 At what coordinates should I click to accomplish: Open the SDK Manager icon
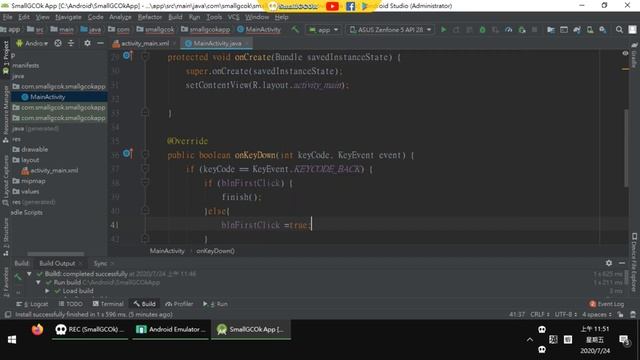click(x=602, y=29)
